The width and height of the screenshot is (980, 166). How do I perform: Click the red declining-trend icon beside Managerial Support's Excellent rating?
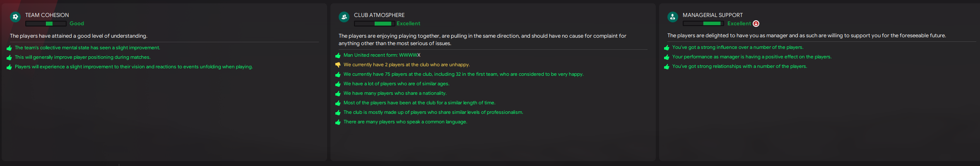756,24
